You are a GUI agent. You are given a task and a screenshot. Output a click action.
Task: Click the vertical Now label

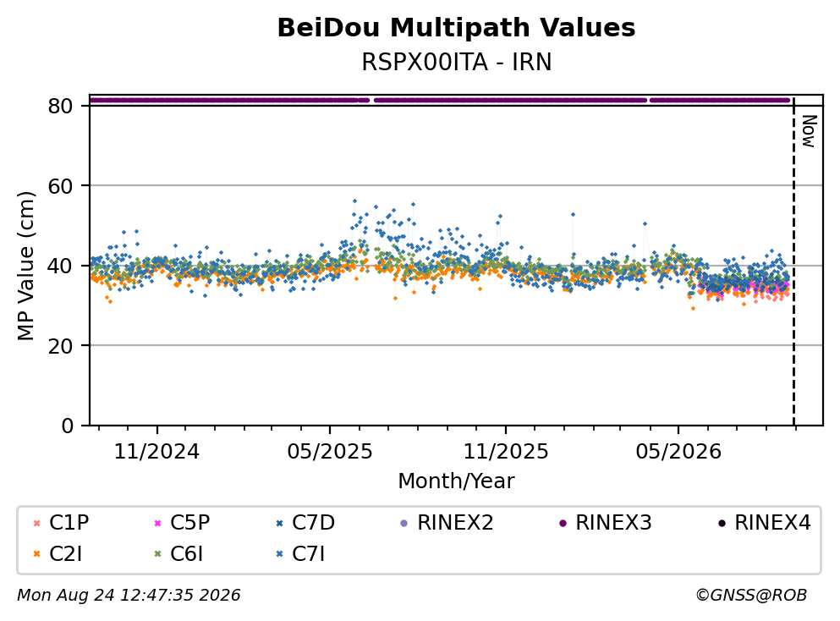point(809,131)
